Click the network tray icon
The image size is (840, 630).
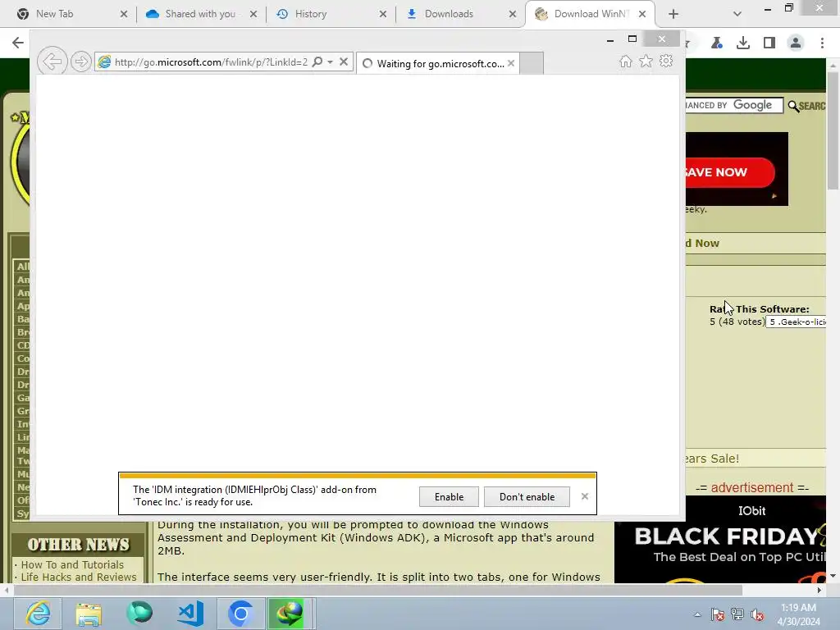click(x=737, y=614)
